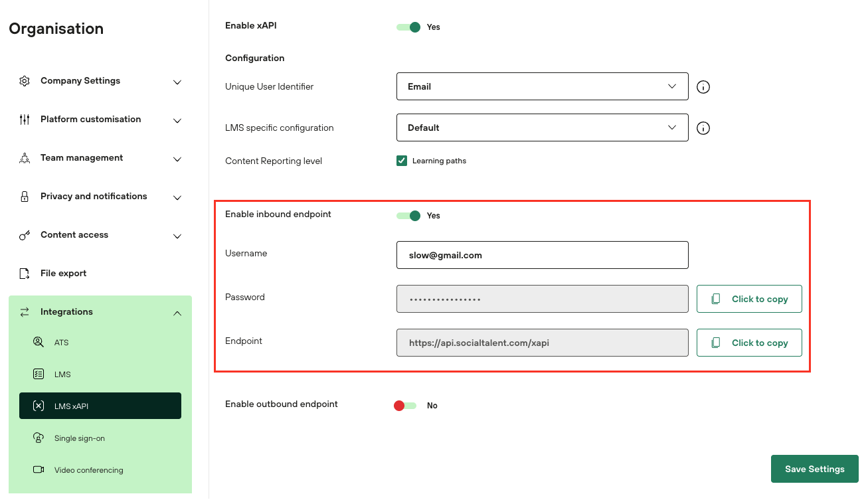Collapse the Integrations section chevron
Screen dimensions: 868x504
click(x=177, y=313)
